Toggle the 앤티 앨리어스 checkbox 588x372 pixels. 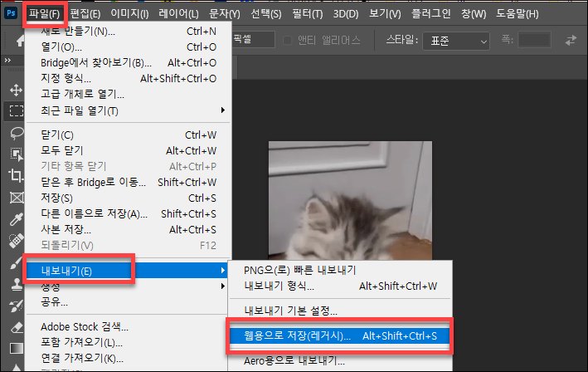point(287,40)
